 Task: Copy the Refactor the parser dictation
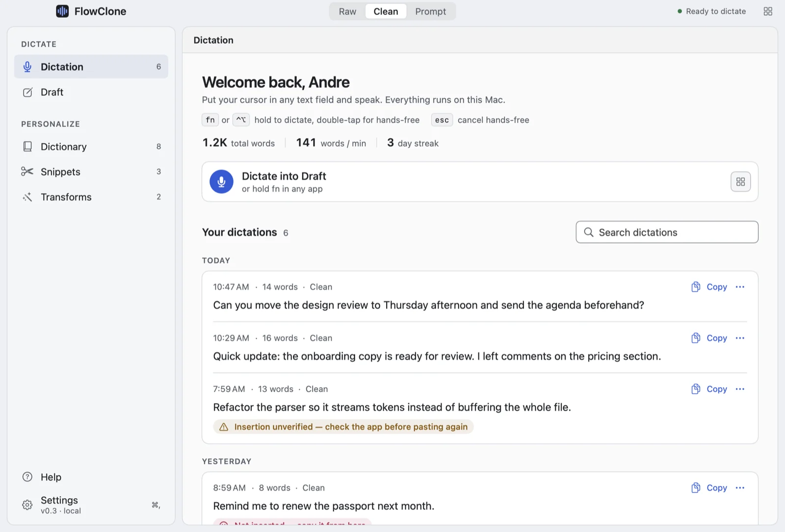click(x=709, y=389)
